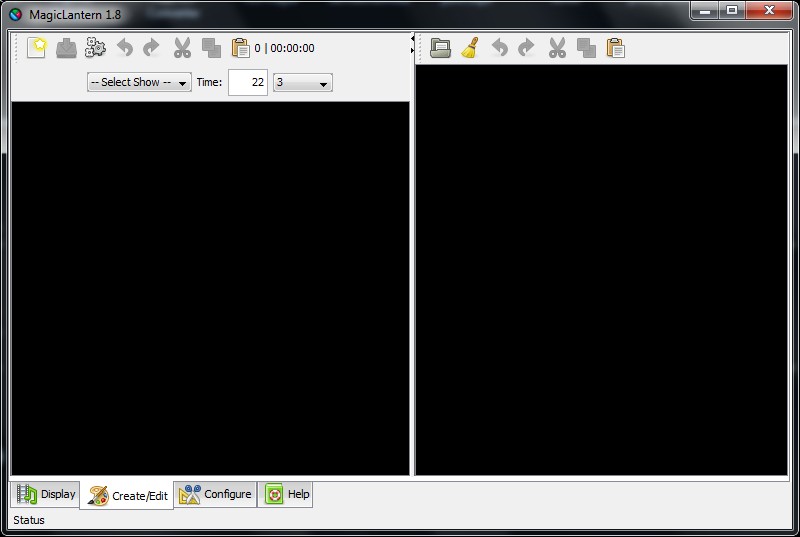Click the 0 | 00:00:00 counter text
Image resolution: width=800 pixels, height=537 pixels.
tap(284, 48)
